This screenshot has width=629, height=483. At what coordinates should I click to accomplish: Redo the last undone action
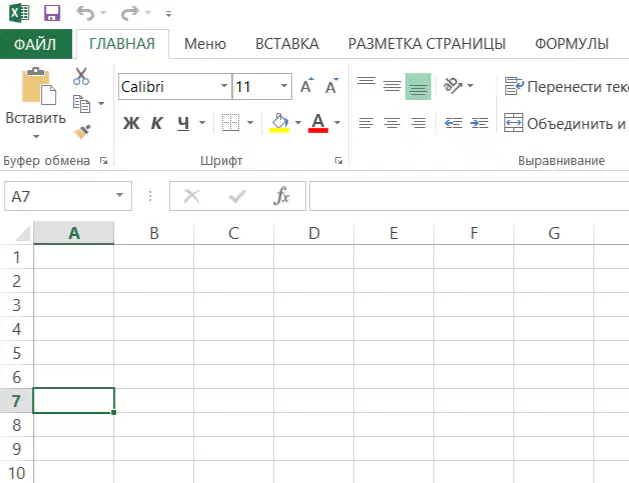pyautogui.click(x=130, y=13)
